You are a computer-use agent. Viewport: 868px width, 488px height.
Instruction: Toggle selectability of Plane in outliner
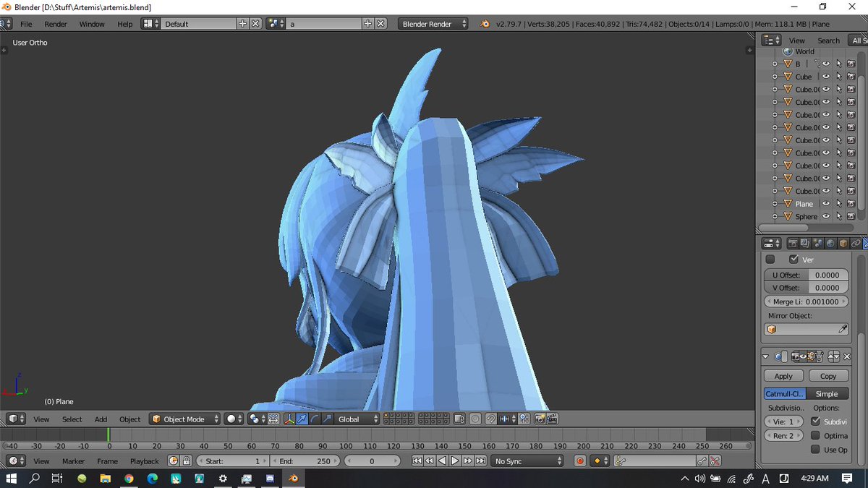point(838,204)
